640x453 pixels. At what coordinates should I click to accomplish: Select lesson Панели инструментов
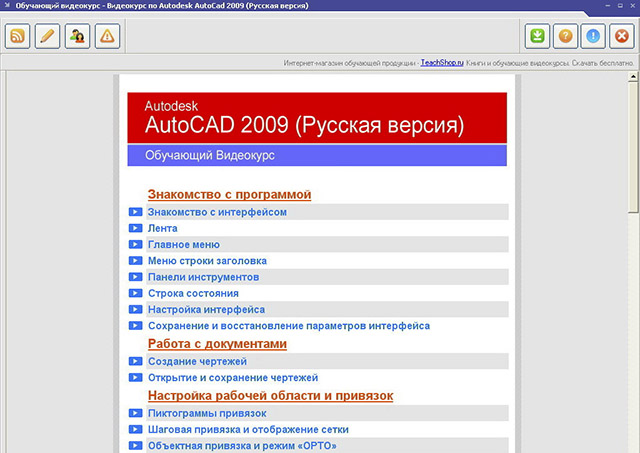click(x=203, y=277)
